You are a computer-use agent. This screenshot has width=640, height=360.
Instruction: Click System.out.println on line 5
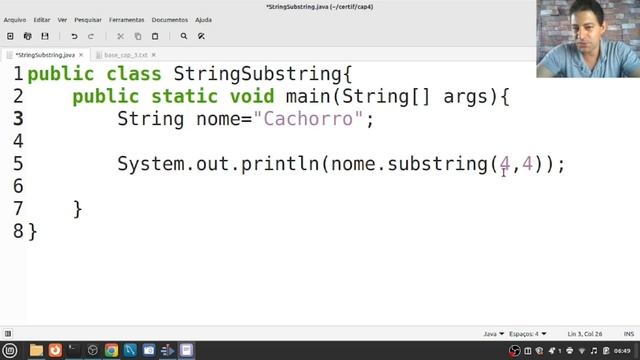point(218,164)
